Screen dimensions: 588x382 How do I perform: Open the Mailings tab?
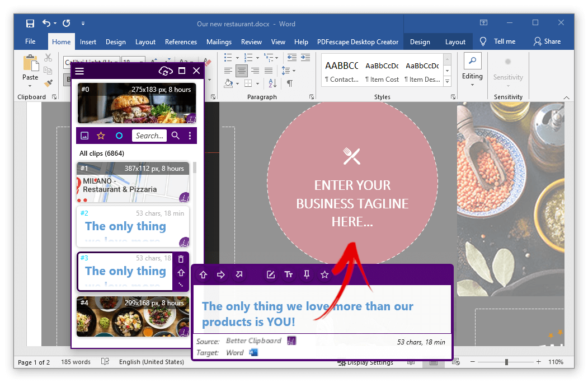pyautogui.click(x=219, y=41)
